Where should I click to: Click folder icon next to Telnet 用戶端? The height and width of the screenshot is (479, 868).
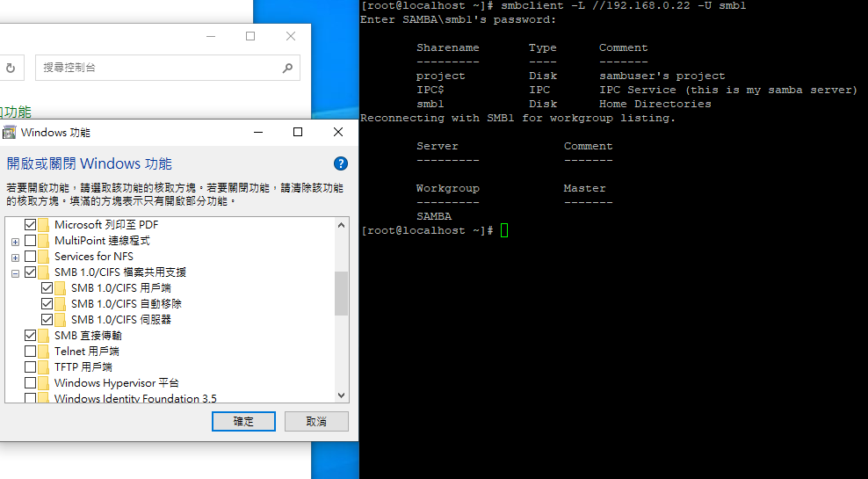click(44, 351)
